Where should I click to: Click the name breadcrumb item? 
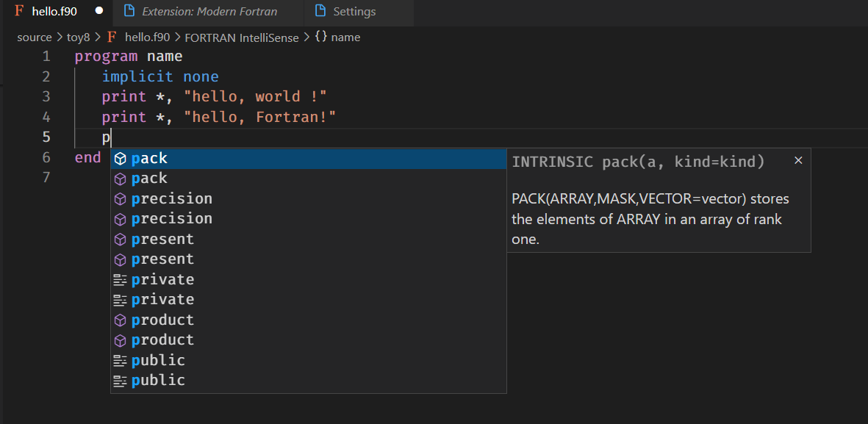click(x=347, y=37)
